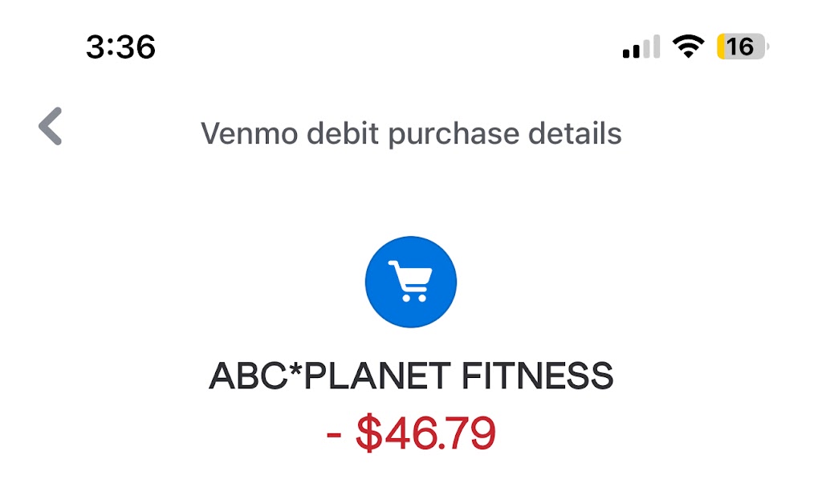Go back using the left chevron
The image size is (822, 504).
point(51,127)
